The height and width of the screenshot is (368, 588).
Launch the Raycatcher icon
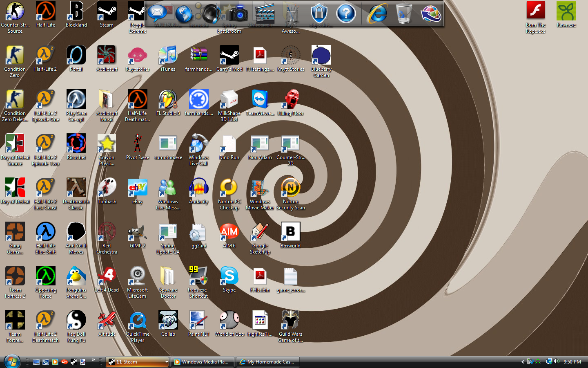tap(138, 58)
